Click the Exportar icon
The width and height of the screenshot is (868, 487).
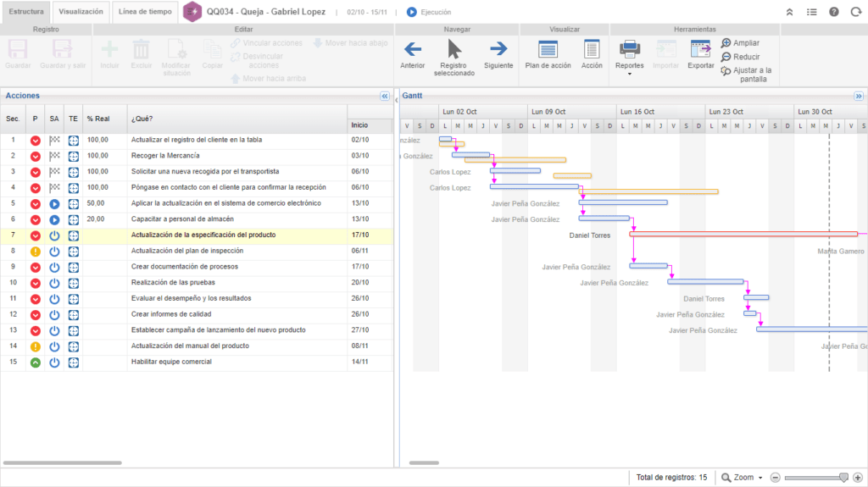(700, 49)
